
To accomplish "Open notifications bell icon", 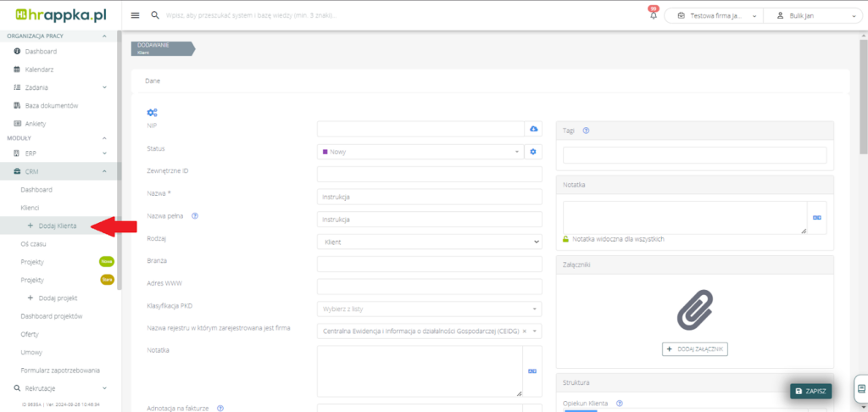I will 654,15.
